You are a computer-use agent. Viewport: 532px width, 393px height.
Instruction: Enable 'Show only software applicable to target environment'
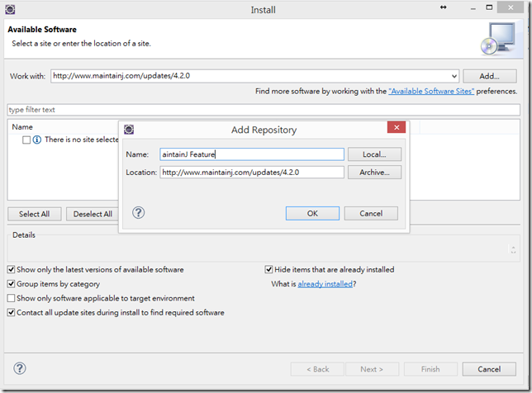[12, 298]
